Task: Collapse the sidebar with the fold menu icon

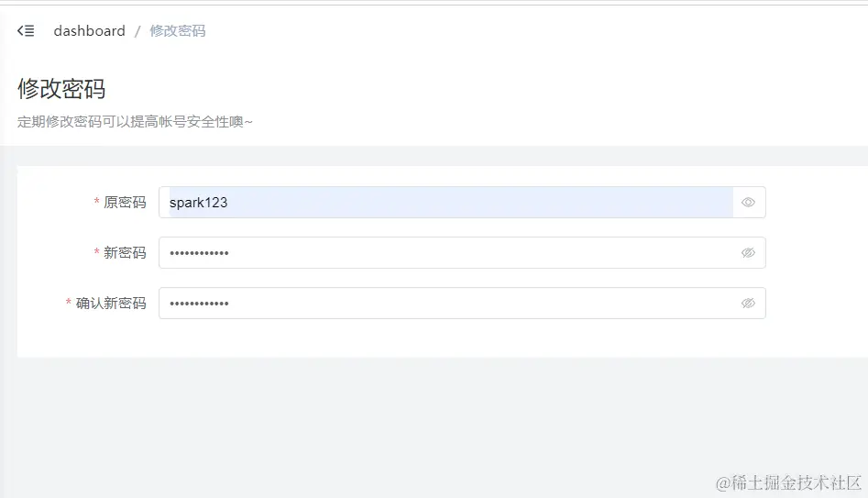Action: tap(26, 30)
